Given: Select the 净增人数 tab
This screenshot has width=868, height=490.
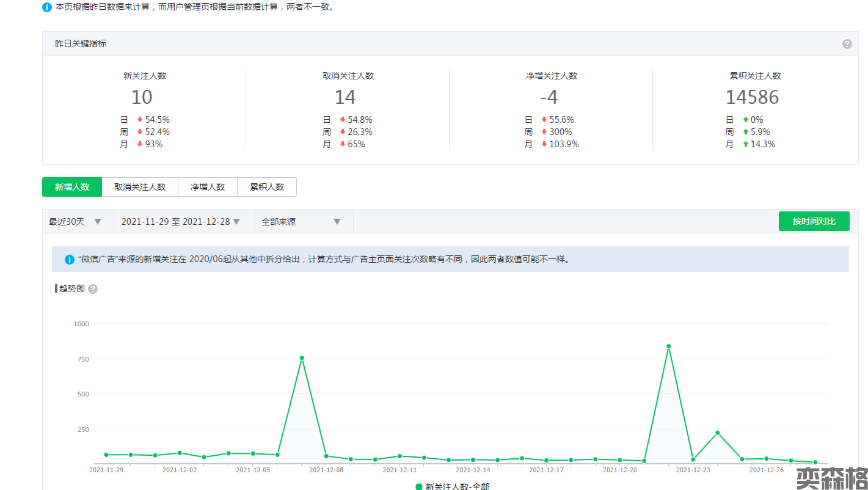Looking at the screenshot, I should tap(208, 187).
